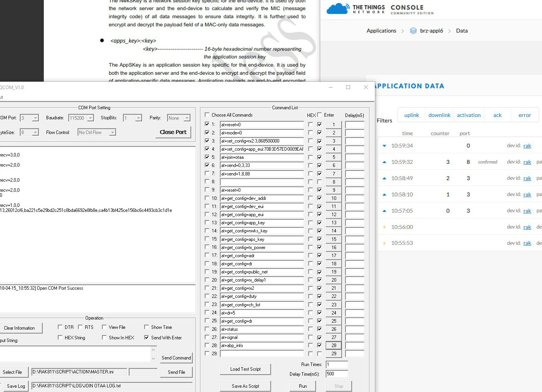The width and height of the screenshot is (542, 392).
Task: Open the Flow Control dropdown
Action: pyautogui.click(x=112, y=132)
